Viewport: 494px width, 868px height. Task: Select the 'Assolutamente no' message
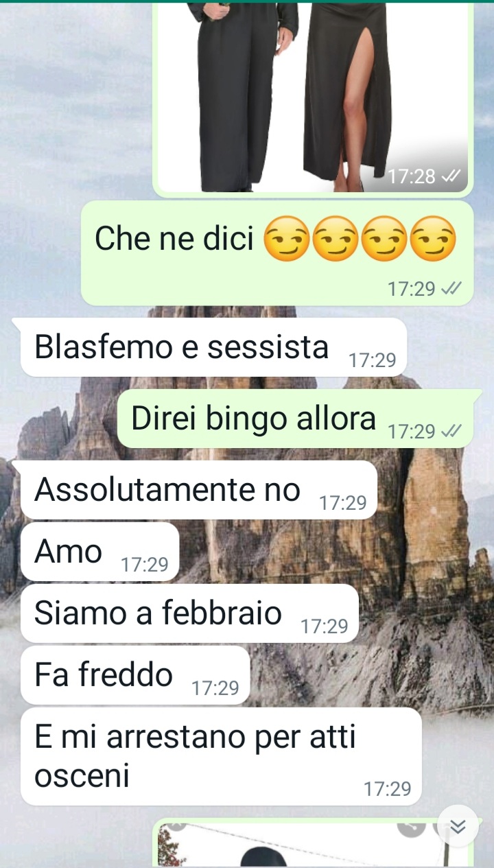(x=199, y=490)
